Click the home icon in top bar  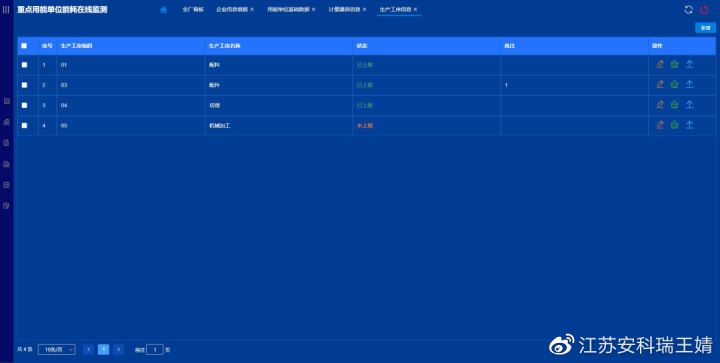click(x=163, y=10)
